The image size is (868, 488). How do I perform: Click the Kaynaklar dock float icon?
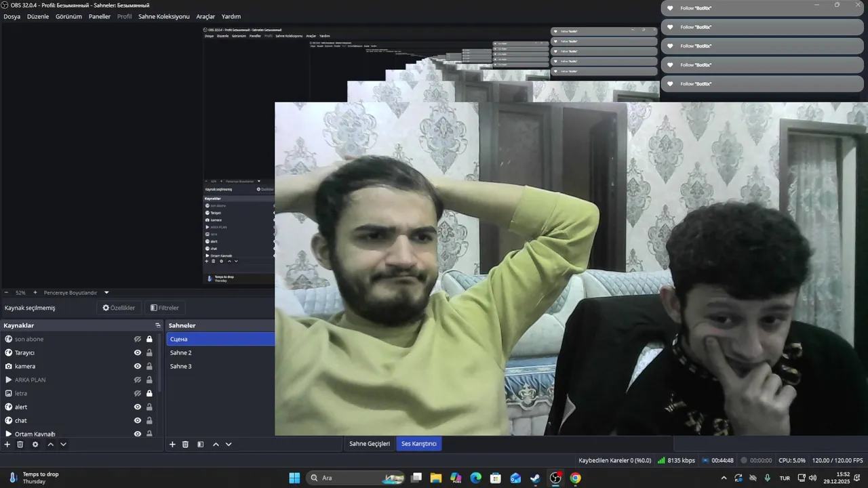point(158,325)
